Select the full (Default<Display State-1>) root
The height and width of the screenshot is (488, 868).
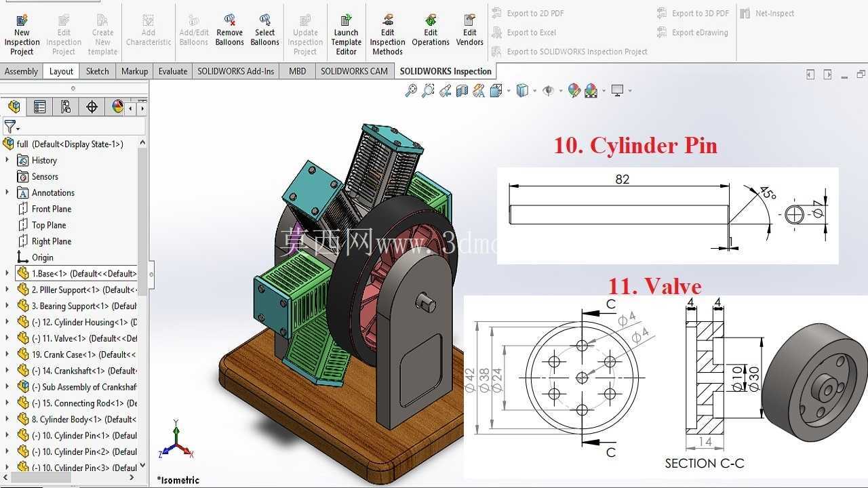coord(62,144)
